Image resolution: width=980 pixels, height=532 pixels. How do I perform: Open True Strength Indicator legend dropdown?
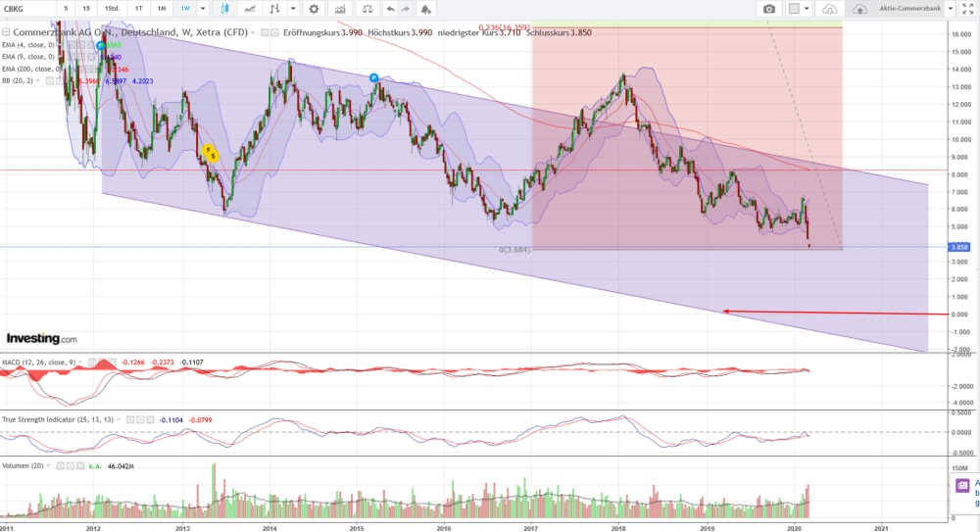pyautogui.click(x=120, y=419)
